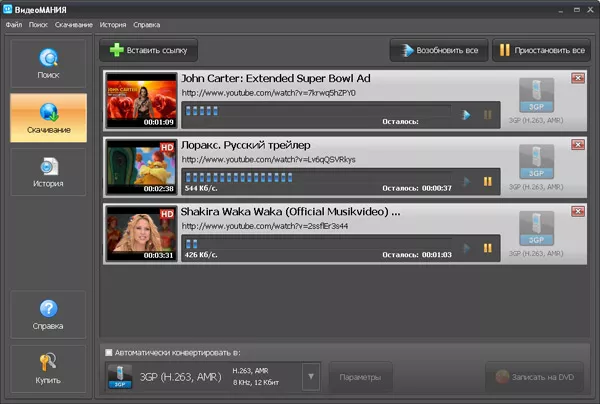600x404 pixels.
Task: Pause the Лоракс trailer download
Action: tap(488, 181)
